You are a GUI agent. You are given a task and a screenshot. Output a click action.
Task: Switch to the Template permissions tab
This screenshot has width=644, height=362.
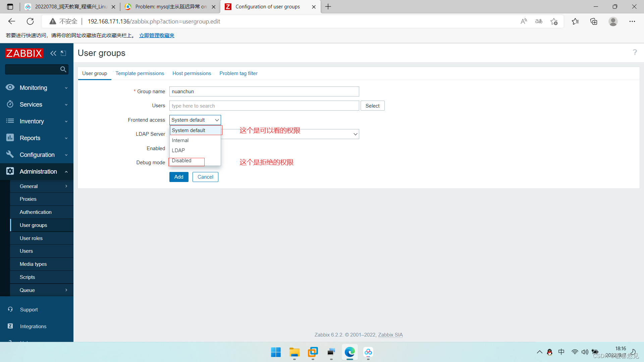click(x=140, y=73)
